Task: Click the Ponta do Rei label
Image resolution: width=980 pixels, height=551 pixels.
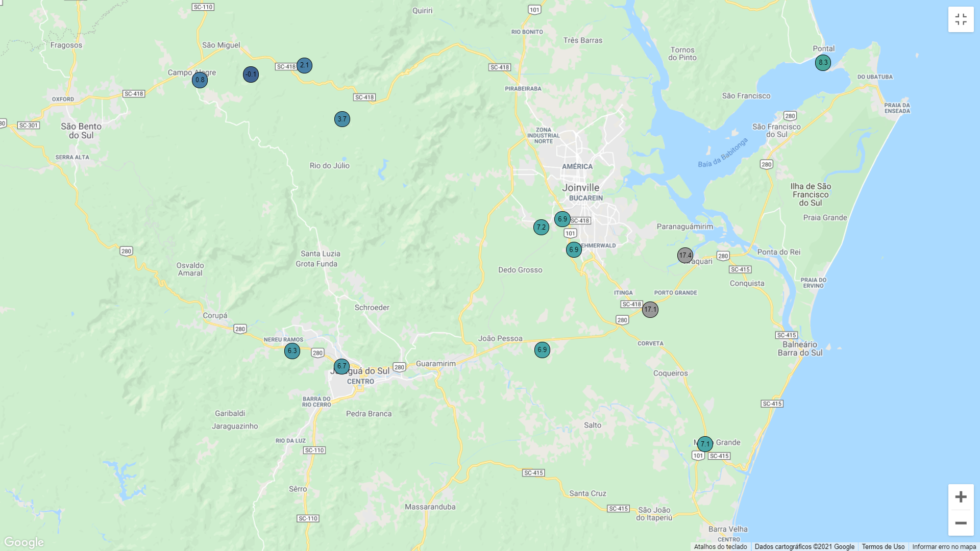Action: [x=779, y=252]
